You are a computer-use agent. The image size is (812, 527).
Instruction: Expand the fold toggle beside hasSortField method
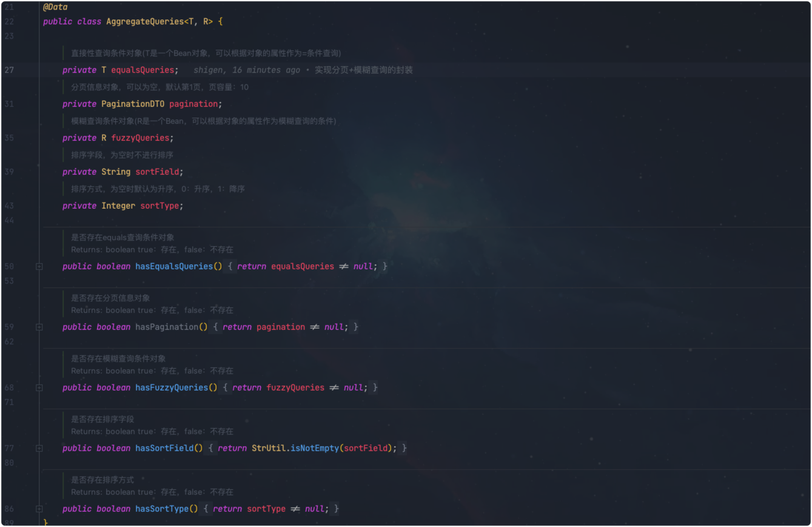coord(39,449)
